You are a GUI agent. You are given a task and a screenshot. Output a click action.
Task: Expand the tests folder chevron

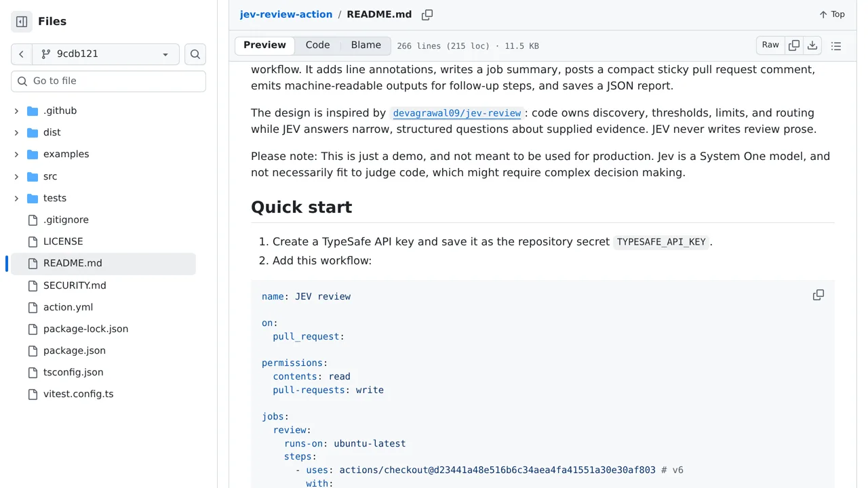tap(16, 198)
